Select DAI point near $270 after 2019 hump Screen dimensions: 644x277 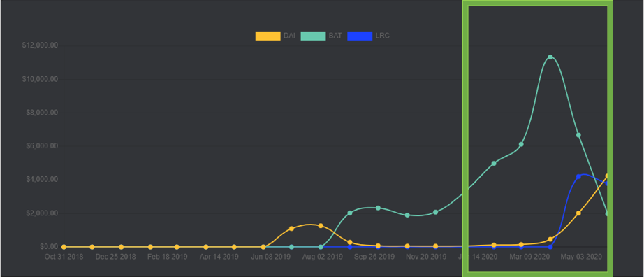point(349,243)
